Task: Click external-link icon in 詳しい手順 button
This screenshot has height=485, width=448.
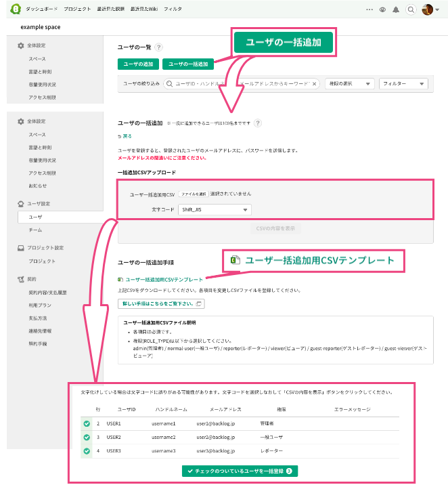Action: click(x=199, y=303)
